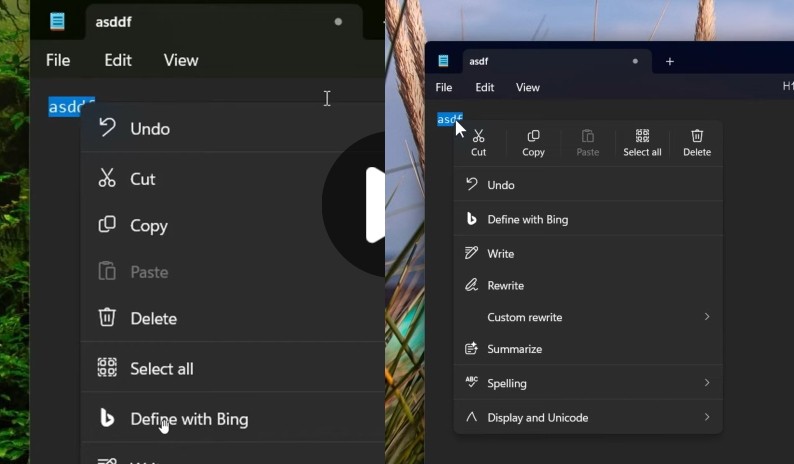Open File menu in left Notepad window
794x464 pixels.
point(58,60)
